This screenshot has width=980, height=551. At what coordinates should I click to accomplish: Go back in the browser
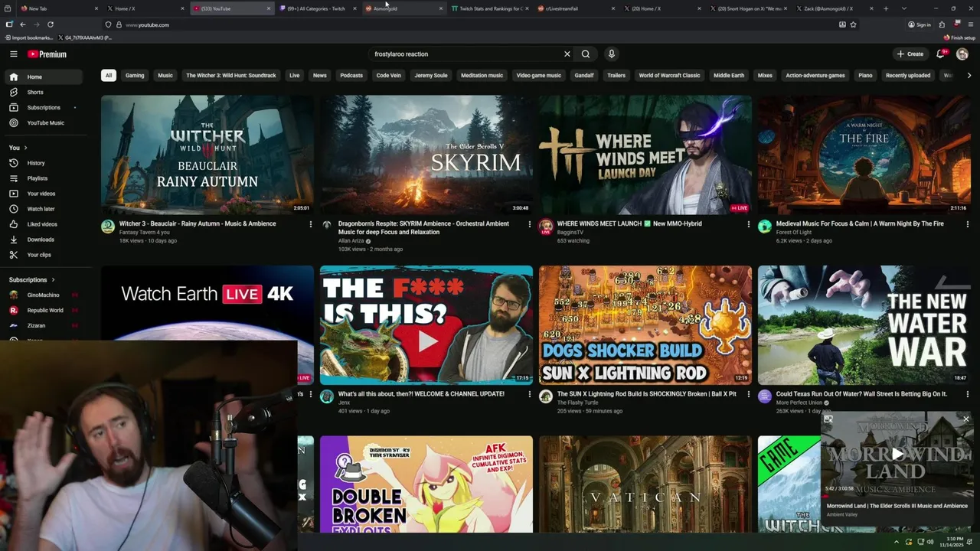[x=22, y=24]
